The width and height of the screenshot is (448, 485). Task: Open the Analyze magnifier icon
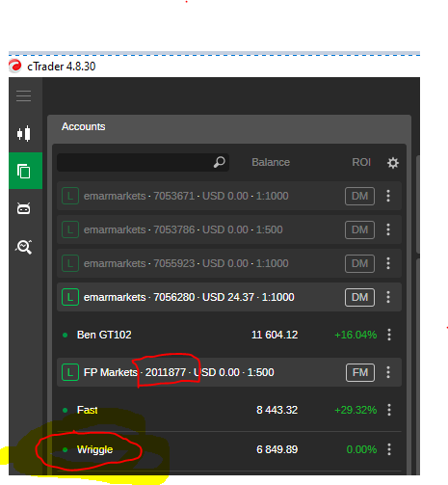24,247
